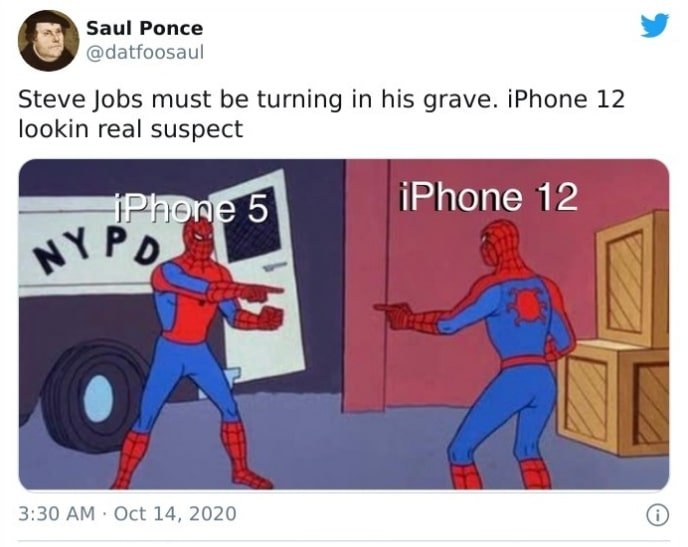
Task: Click the NYPD lettering on the van
Action: click(x=97, y=251)
